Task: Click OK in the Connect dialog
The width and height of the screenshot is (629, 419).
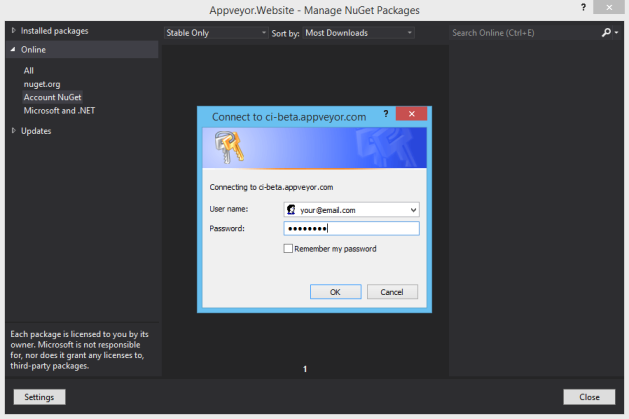Action: (x=335, y=292)
